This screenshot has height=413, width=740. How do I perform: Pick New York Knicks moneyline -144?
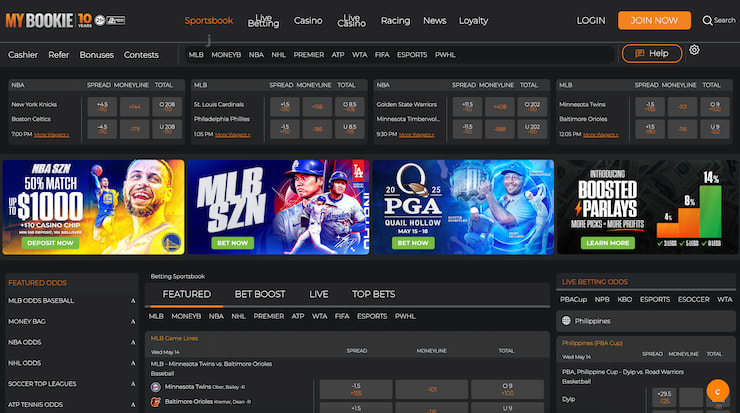tap(135, 107)
